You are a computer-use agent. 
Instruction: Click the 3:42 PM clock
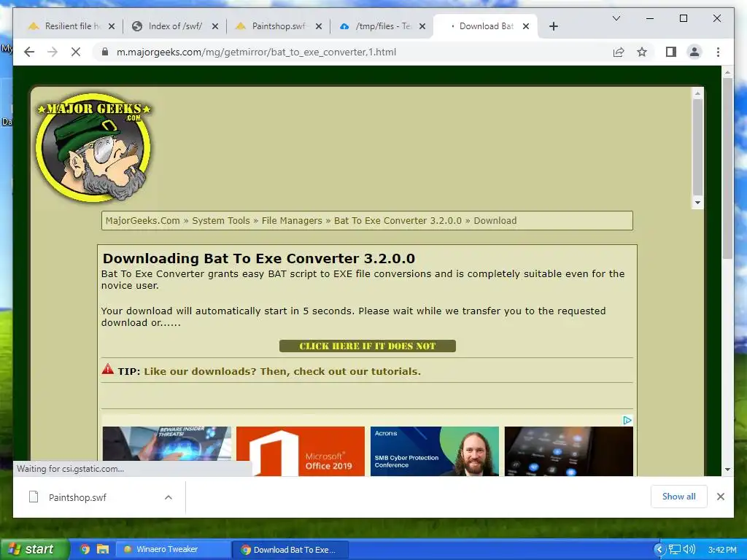pos(722,550)
